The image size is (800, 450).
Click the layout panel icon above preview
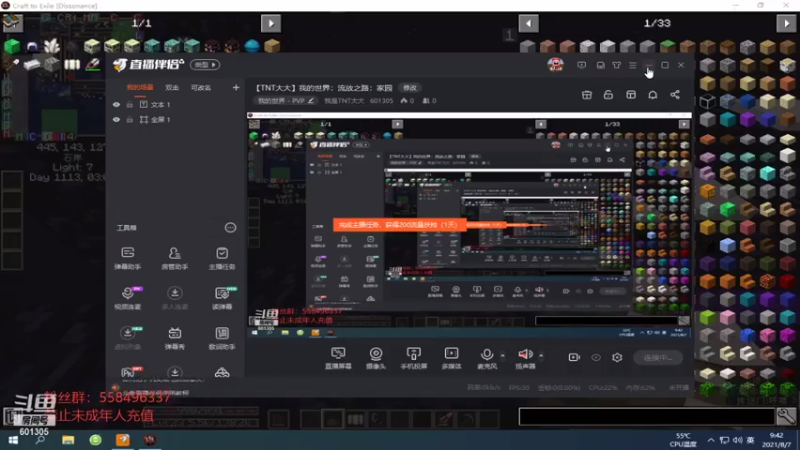631,95
